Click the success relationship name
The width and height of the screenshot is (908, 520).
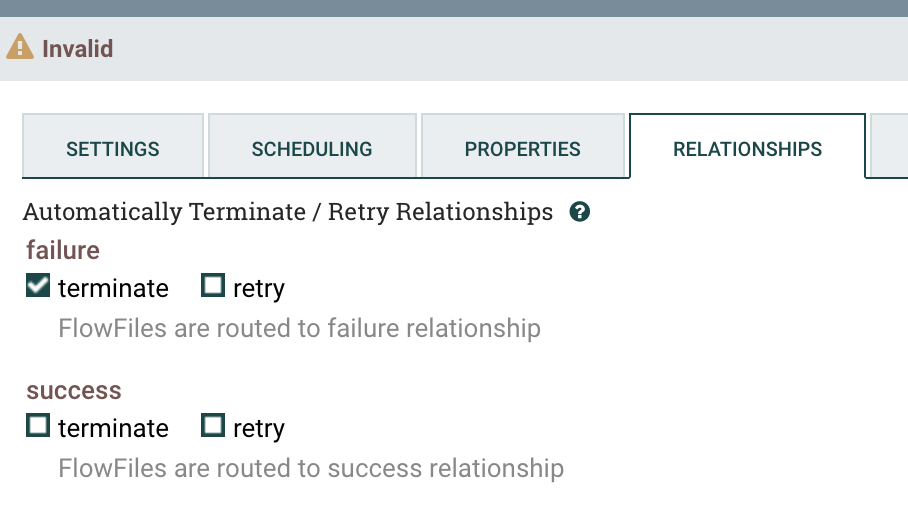[x=74, y=391]
